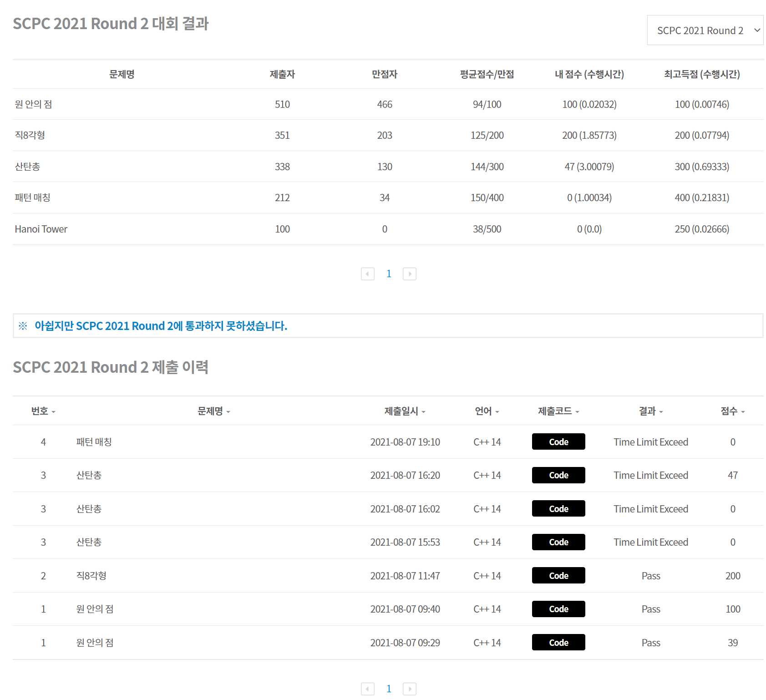
Task: Sort submissions by 문제명 column
Action: [214, 411]
